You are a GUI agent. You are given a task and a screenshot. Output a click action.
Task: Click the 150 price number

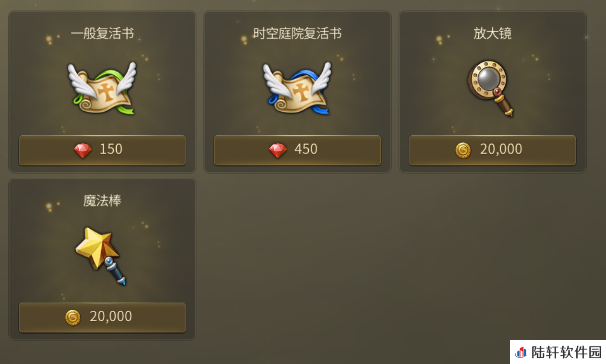coord(111,150)
